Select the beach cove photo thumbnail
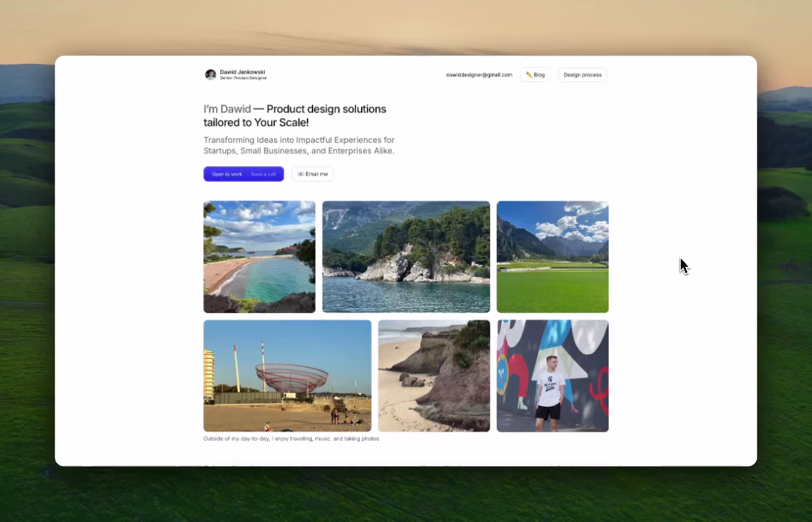 pyautogui.click(x=259, y=257)
